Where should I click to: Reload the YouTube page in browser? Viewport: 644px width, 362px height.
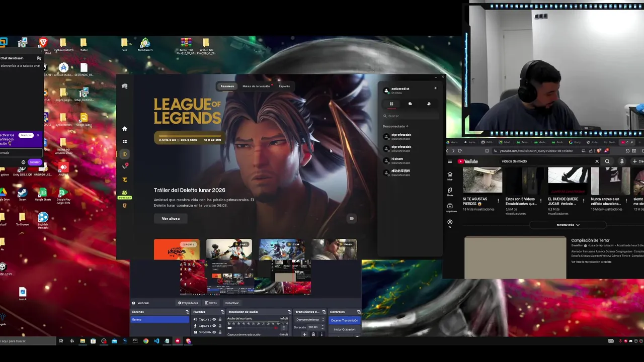[459, 151]
